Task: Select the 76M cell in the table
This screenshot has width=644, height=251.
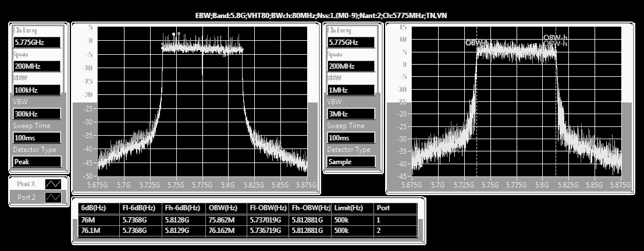Action: pos(99,220)
